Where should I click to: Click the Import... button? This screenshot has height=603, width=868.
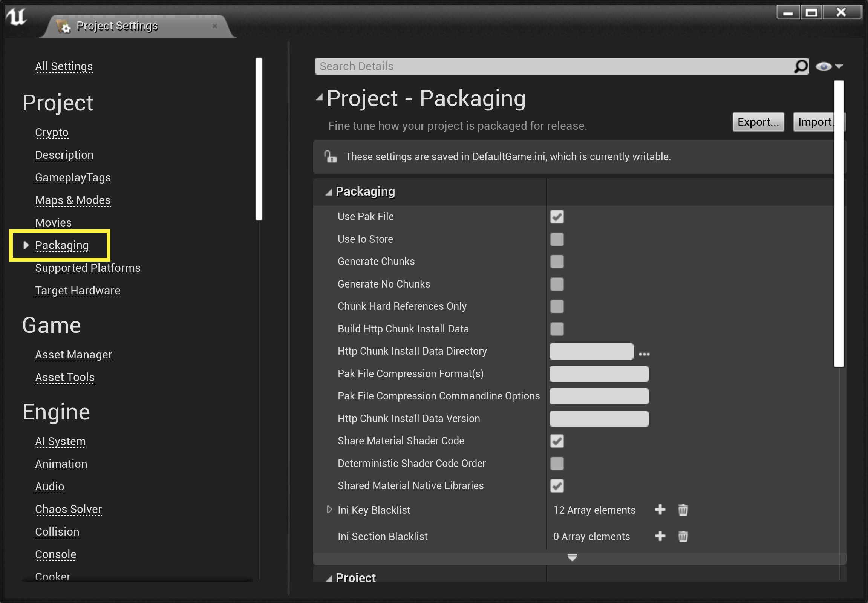(x=814, y=122)
